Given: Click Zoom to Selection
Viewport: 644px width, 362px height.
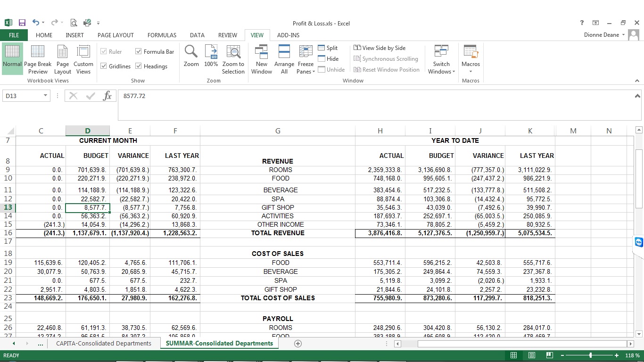Looking at the screenshot, I should (233, 51).
